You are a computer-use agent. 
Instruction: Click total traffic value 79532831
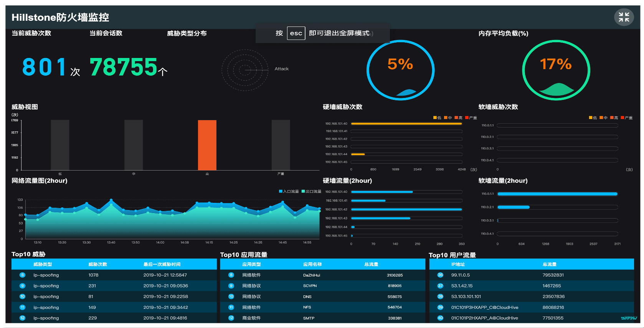(553, 275)
